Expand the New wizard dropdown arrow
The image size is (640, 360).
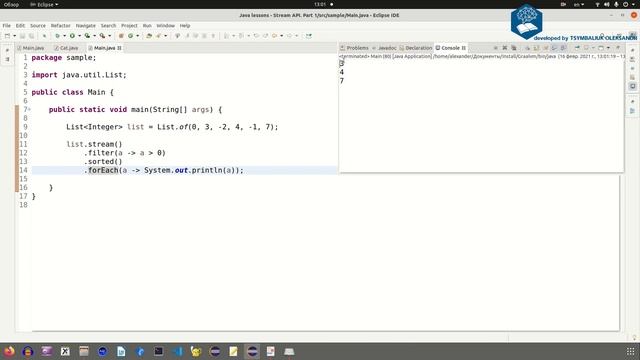15,36
